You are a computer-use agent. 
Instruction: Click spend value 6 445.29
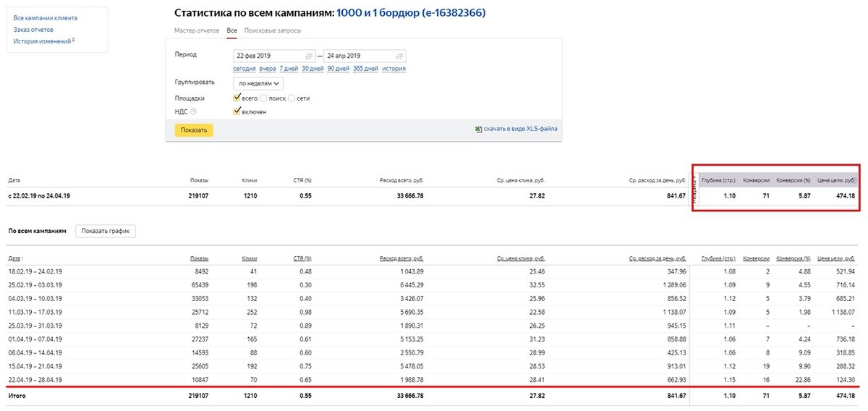[x=410, y=285]
